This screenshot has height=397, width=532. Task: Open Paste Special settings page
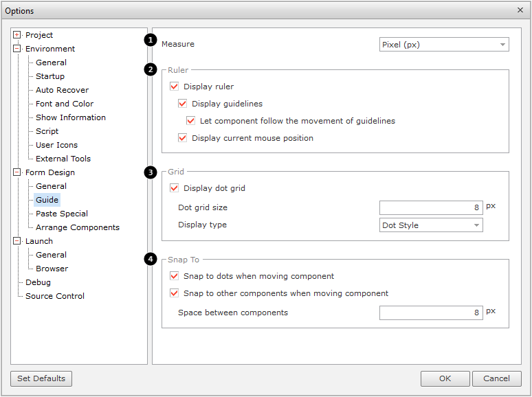coord(62,214)
